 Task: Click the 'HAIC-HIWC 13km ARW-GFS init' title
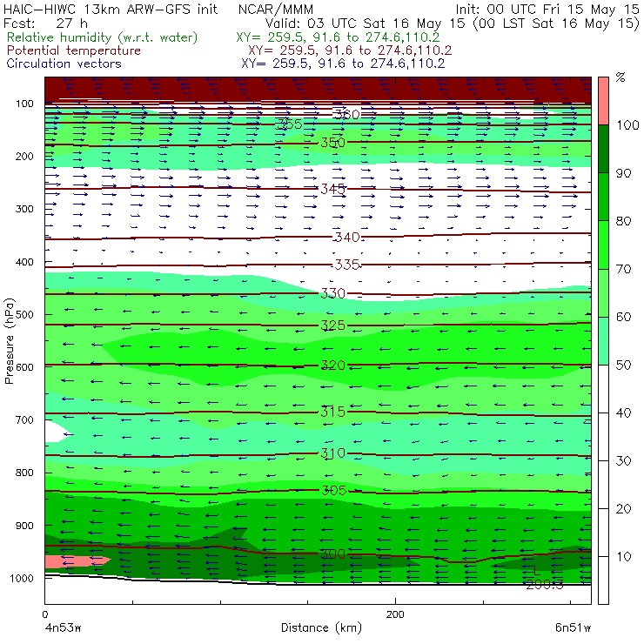[x=111, y=10]
